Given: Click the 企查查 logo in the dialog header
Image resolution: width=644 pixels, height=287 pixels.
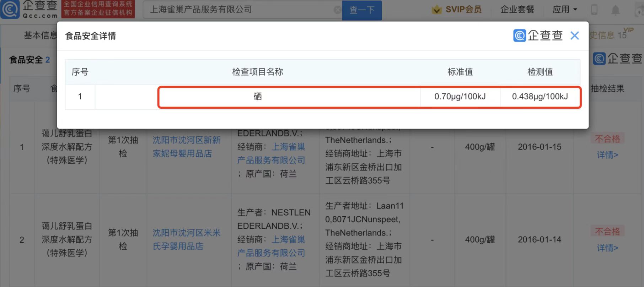Looking at the screenshot, I should pos(538,36).
